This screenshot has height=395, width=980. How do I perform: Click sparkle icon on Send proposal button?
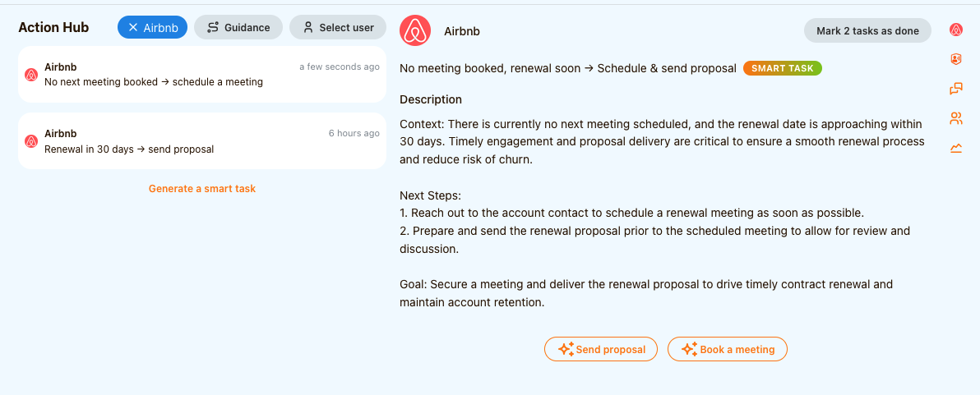(x=566, y=349)
